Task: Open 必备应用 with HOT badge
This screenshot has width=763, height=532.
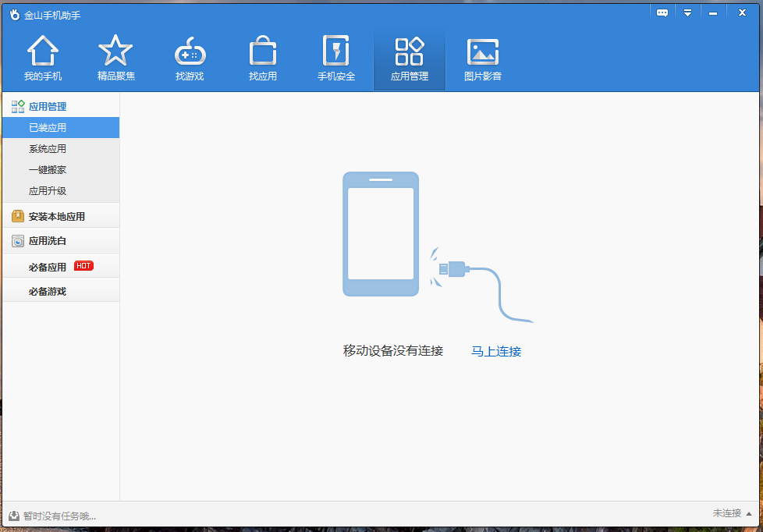Action: click(x=48, y=267)
